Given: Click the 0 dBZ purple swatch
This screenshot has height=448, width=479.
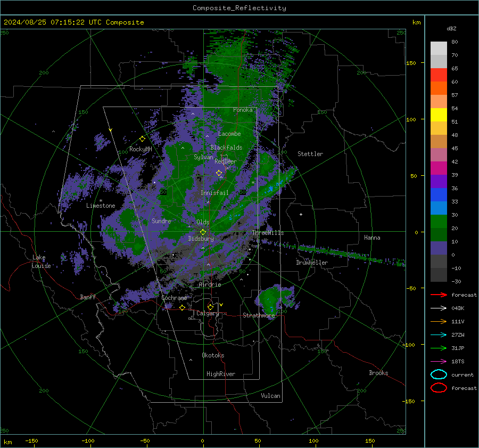Looking at the screenshot, I should point(439,248).
